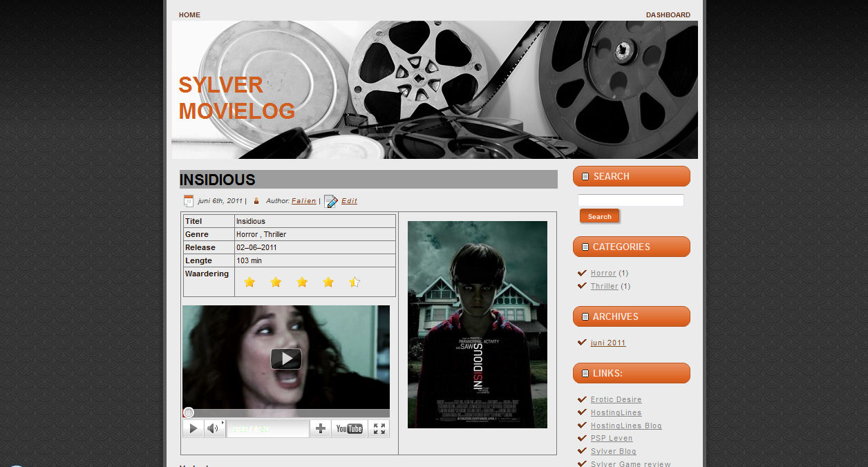Click inside the sidebar search field
The image size is (868, 467).
[x=631, y=200]
